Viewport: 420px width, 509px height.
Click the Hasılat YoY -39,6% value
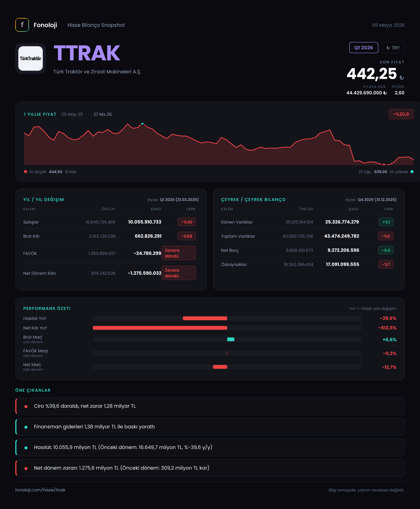(x=388, y=318)
